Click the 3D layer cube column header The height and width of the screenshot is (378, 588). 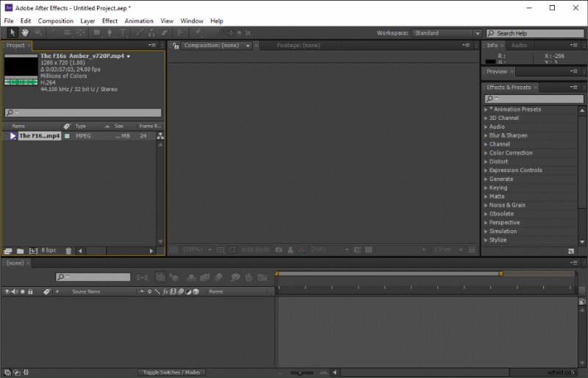pyautogui.click(x=196, y=292)
